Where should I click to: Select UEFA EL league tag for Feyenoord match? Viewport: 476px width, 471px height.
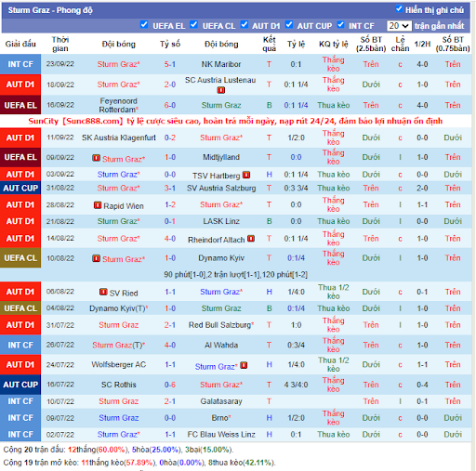click(20, 105)
